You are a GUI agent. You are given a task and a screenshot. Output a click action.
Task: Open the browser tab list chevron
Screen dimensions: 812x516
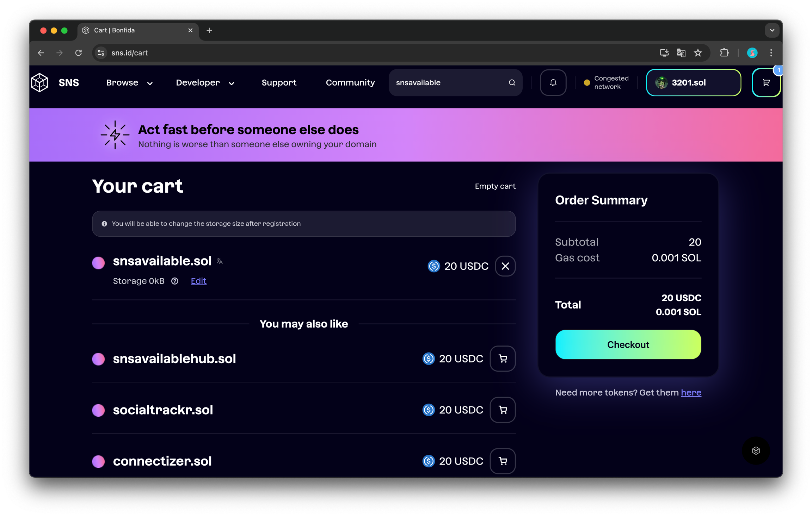click(772, 30)
